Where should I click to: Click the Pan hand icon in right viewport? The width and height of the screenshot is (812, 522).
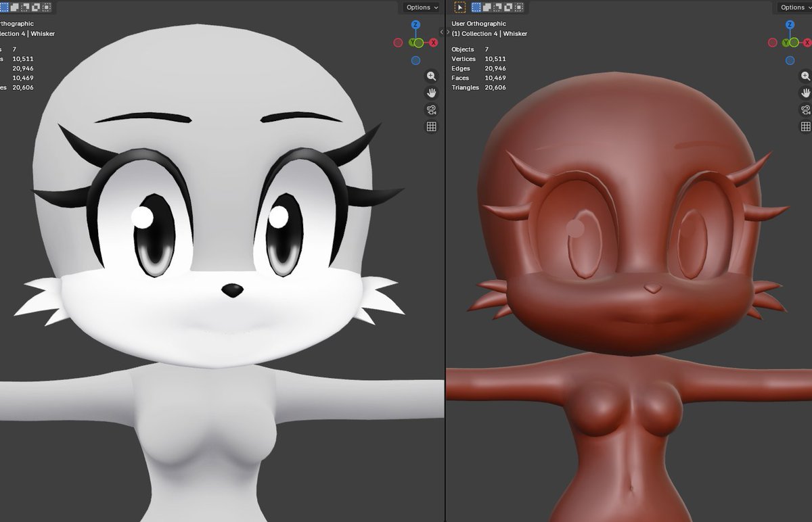(x=805, y=93)
